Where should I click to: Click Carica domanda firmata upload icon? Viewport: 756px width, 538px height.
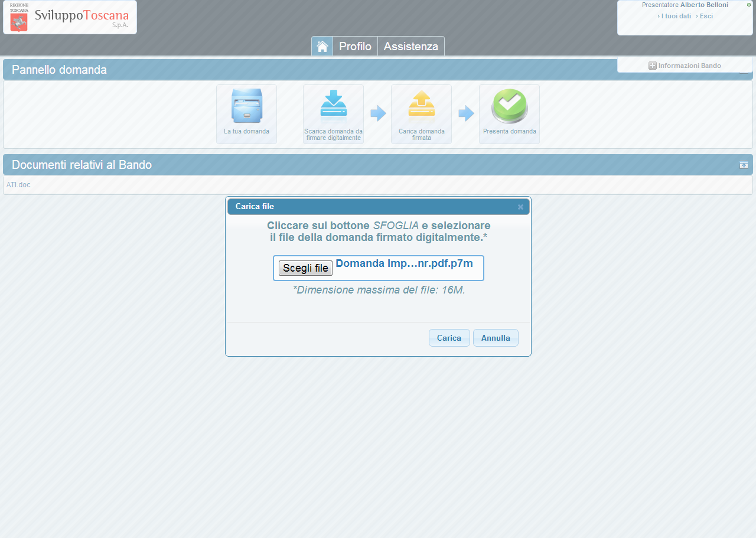[x=421, y=114]
